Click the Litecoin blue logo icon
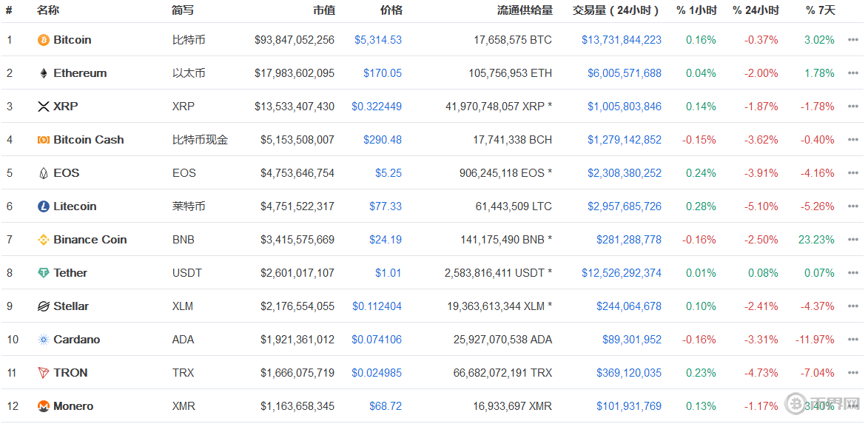This screenshot has width=868, height=424. point(44,206)
